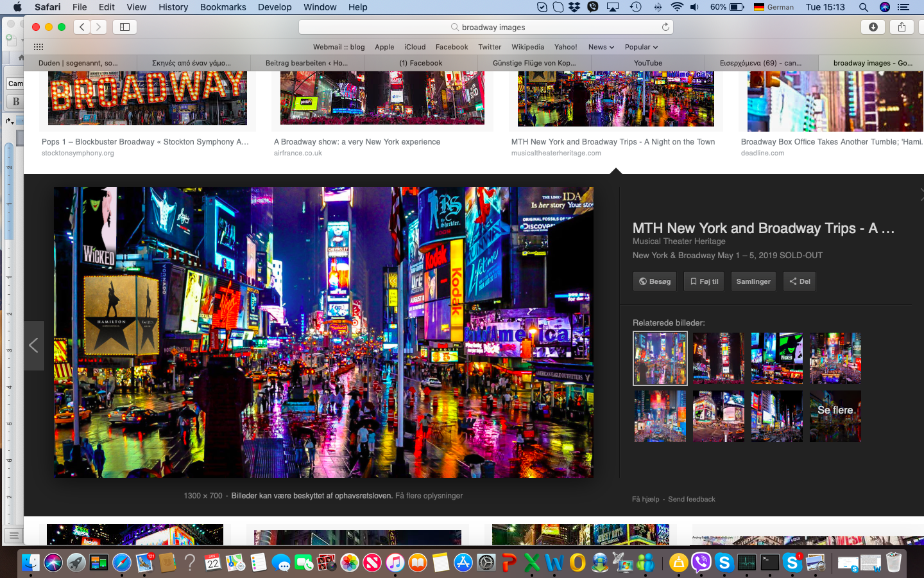The image size is (924, 578).
Task: Launch Excel from the Dock
Action: click(x=532, y=563)
